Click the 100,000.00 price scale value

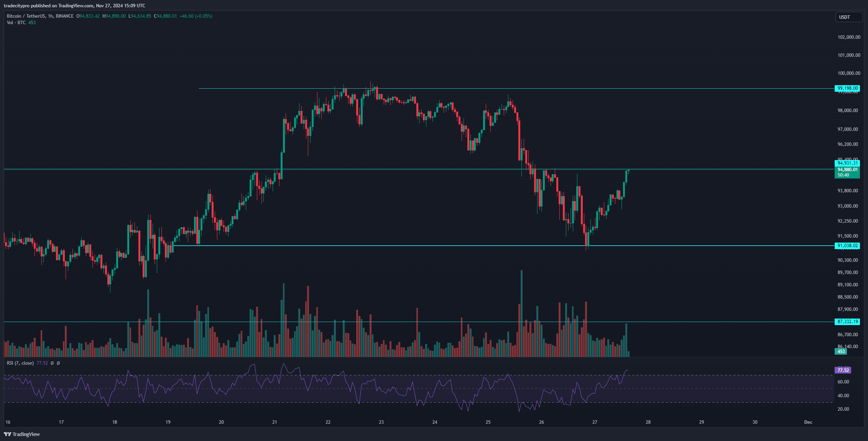(849, 73)
